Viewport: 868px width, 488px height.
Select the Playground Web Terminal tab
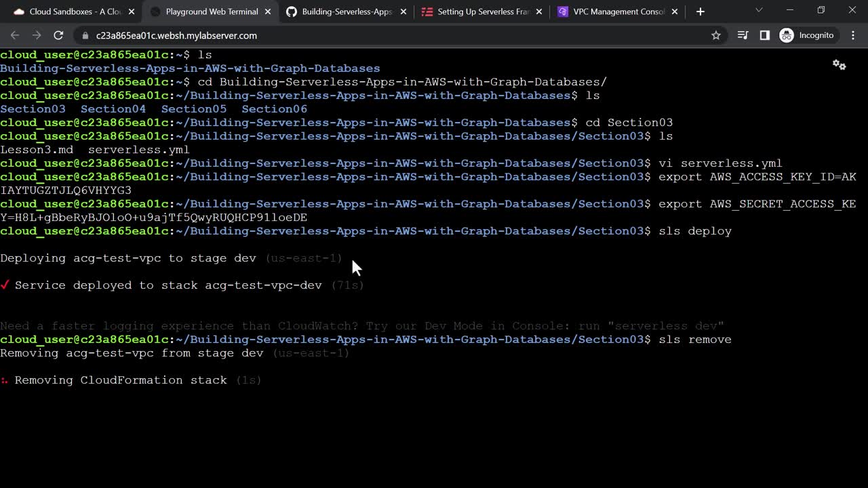point(210,12)
